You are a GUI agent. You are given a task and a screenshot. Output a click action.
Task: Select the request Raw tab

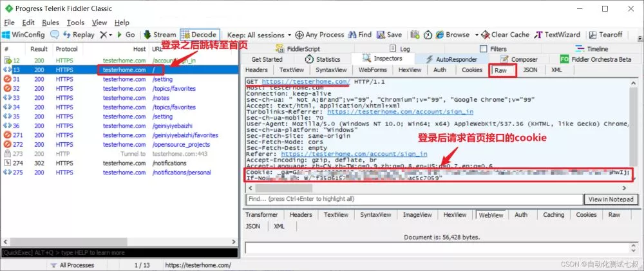point(500,70)
